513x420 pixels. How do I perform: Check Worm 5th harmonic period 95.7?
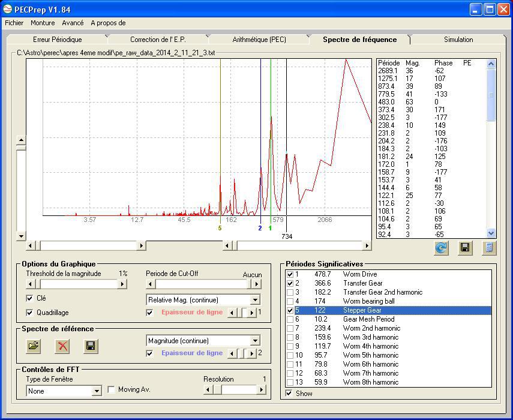coord(290,355)
